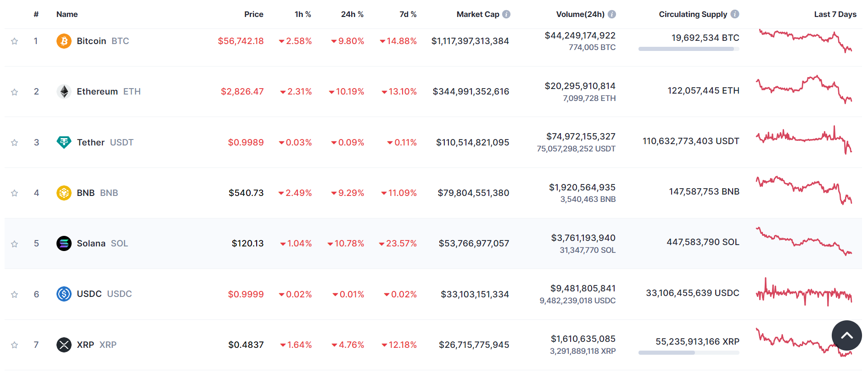Screen dimensions: 868x374
Task: Click the Circulating Supply info icon
Action: (x=735, y=14)
